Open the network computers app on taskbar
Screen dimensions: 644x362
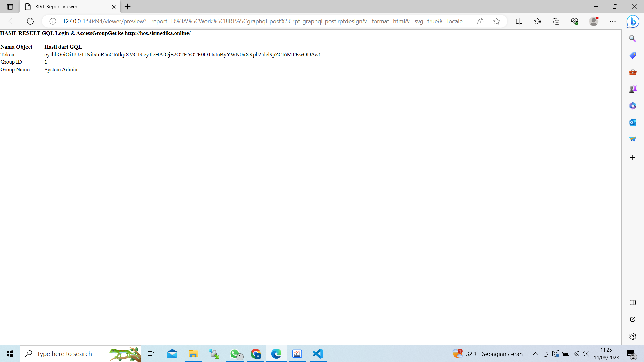(214, 354)
